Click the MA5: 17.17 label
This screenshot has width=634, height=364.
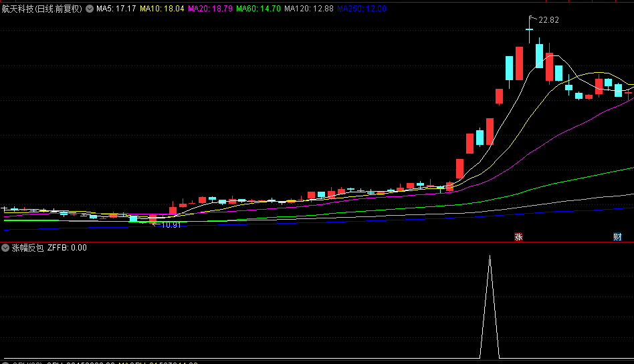tap(116, 9)
